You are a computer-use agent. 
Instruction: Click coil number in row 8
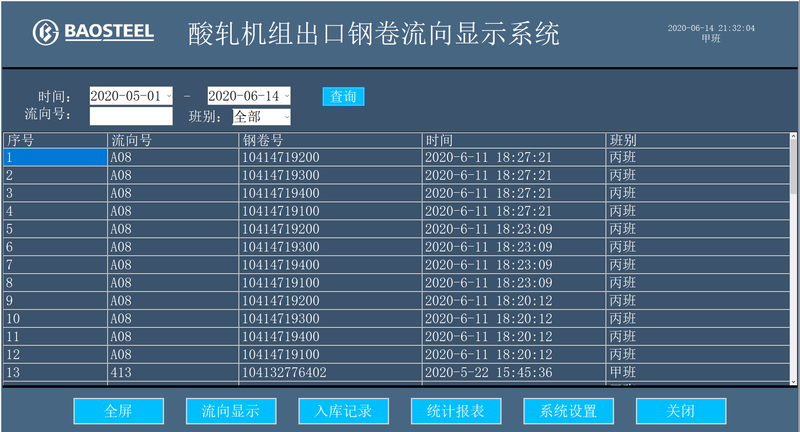click(331, 283)
